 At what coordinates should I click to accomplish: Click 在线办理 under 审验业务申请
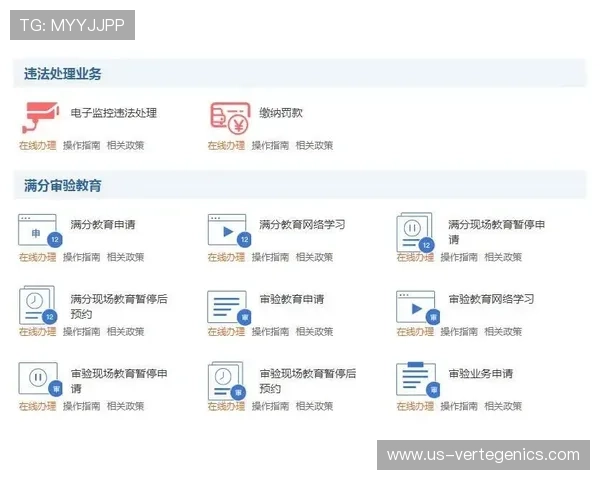click(415, 406)
